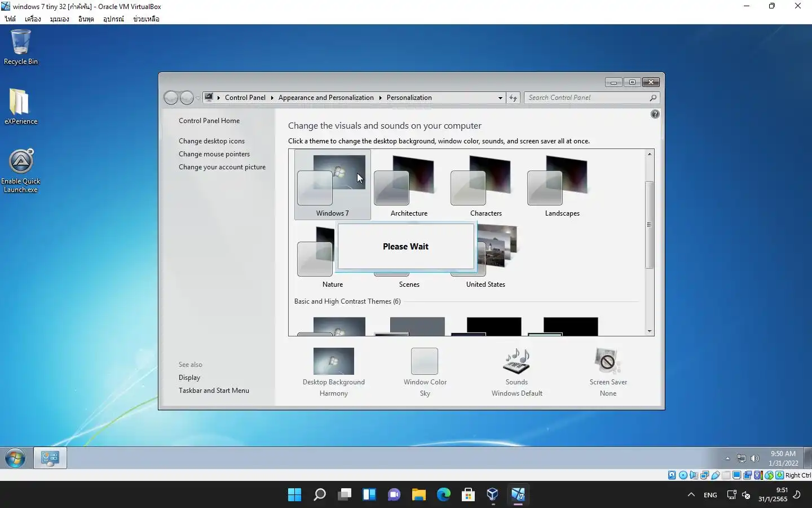812x508 pixels.
Task: Click Change your account picture link
Action: pyautogui.click(x=222, y=167)
